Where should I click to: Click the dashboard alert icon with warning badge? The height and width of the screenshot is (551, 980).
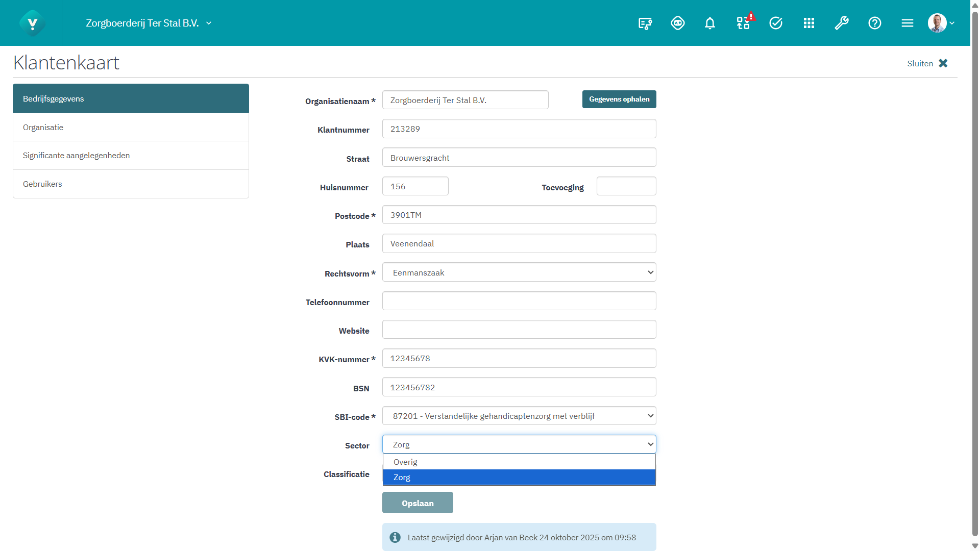coord(743,23)
